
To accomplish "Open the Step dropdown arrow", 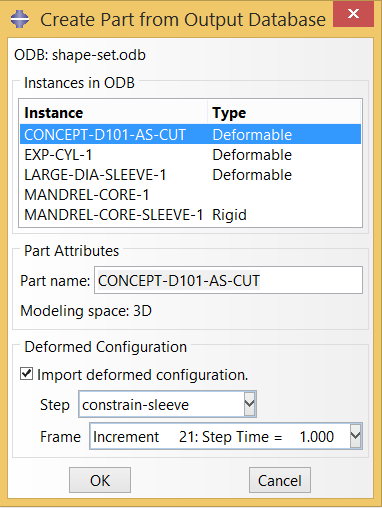I will (249, 404).
